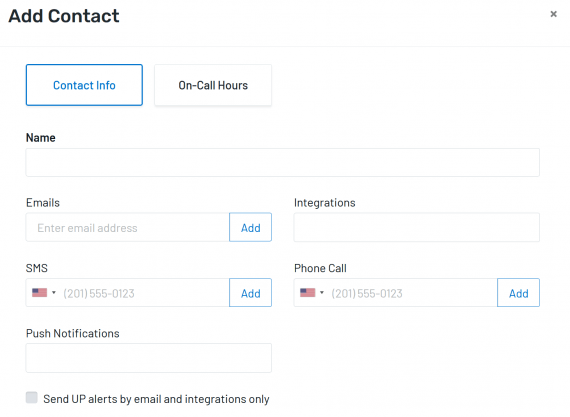Switch to the On-Call Hours tab

pyautogui.click(x=213, y=85)
